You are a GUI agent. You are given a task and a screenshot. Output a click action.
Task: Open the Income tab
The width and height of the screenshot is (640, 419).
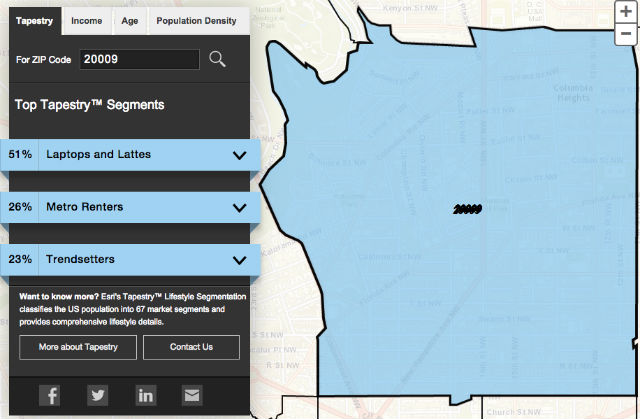click(x=87, y=21)
